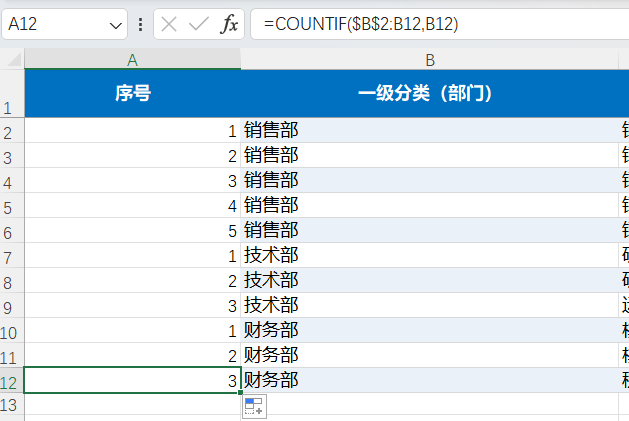The width and height of the screenshot is (629, 421).
Task: Click the 一级分类（部门） header cell
Action: (x=430, y=94)
